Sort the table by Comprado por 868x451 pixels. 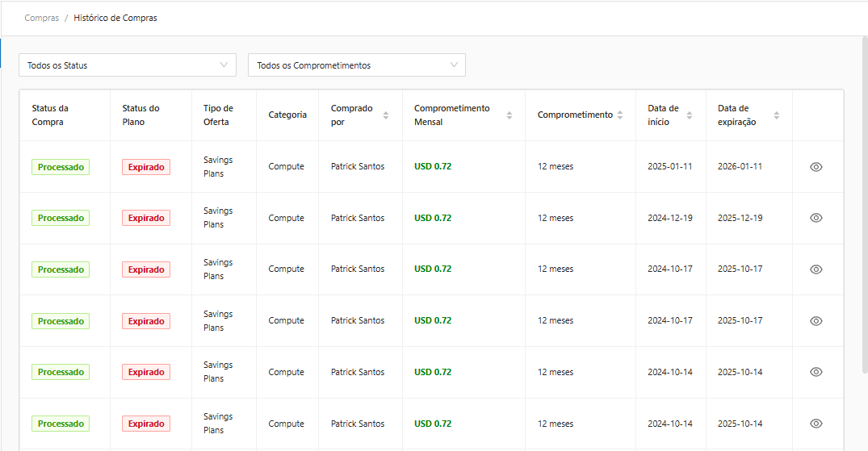pos(386,115)
